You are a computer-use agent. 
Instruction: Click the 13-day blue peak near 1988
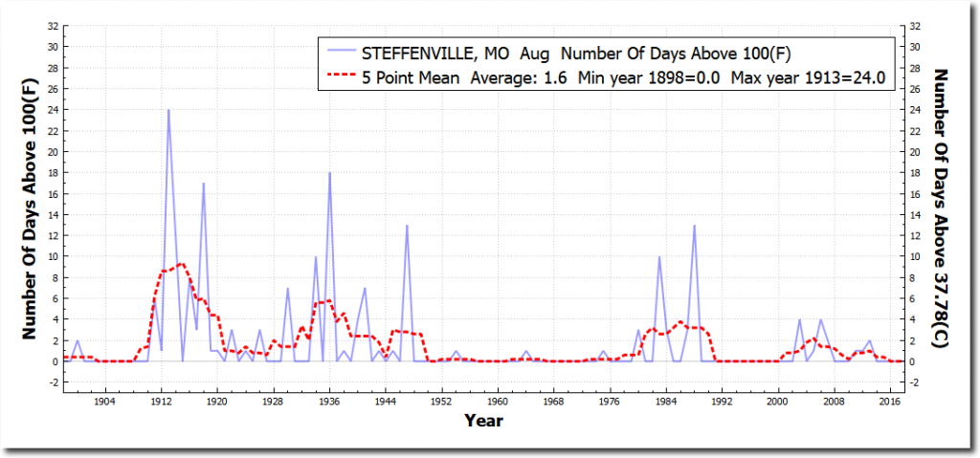pyautogui.click(x=694, y=226)
